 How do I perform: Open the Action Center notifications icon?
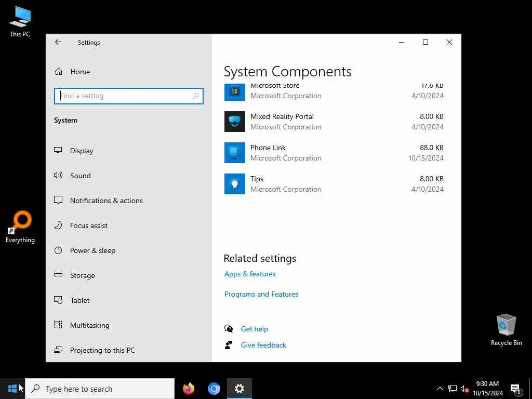[x=516, y=389]
